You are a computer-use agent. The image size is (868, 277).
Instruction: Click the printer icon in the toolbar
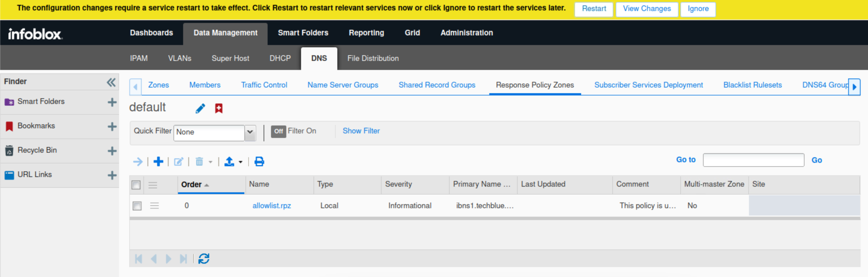(259, 161)
